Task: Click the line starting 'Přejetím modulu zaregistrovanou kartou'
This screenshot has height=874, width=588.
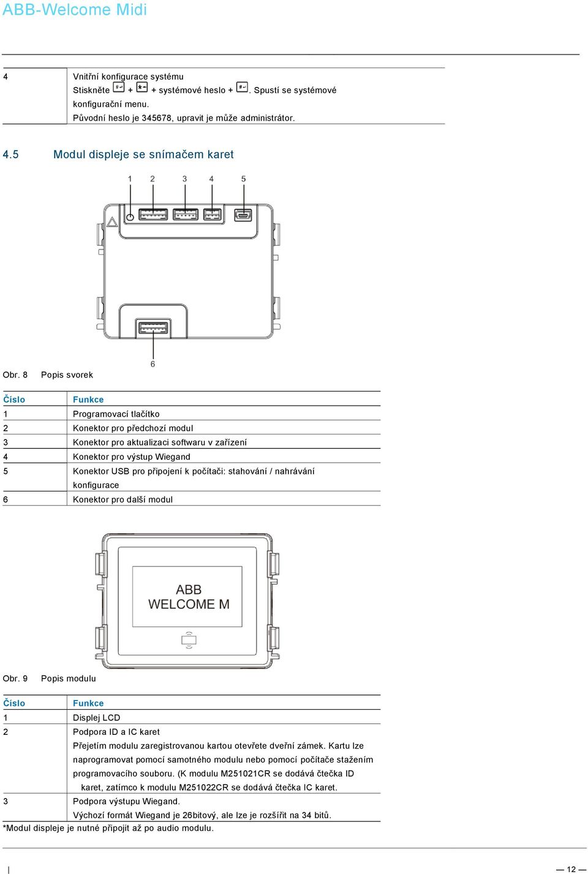Action: coord(218,746)
